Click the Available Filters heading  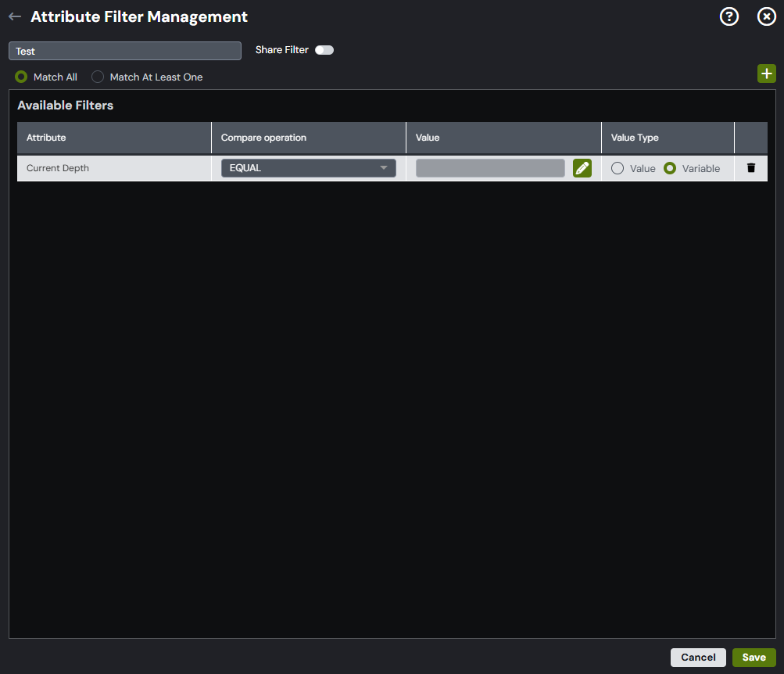(66, 106)
